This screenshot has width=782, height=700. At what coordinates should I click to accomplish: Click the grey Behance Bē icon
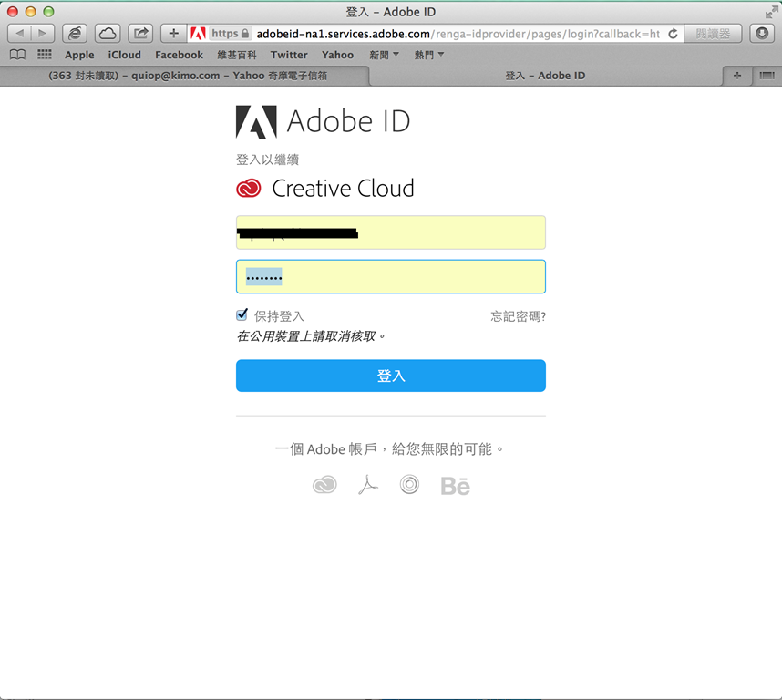pos(456,486)
